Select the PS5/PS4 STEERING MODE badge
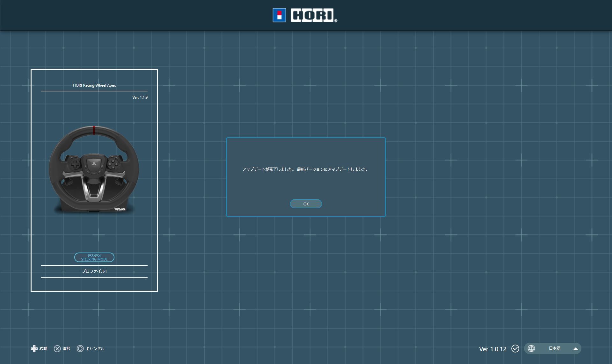The height and width of the screenshot is (364, 612). (94, 257)
